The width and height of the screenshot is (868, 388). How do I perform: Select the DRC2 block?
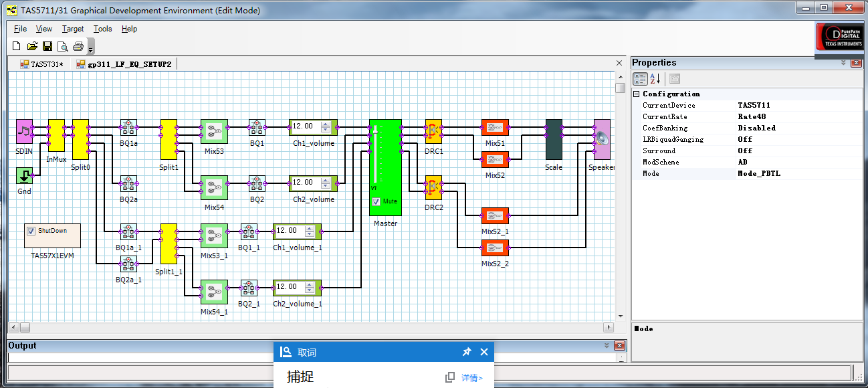(433, 188)
